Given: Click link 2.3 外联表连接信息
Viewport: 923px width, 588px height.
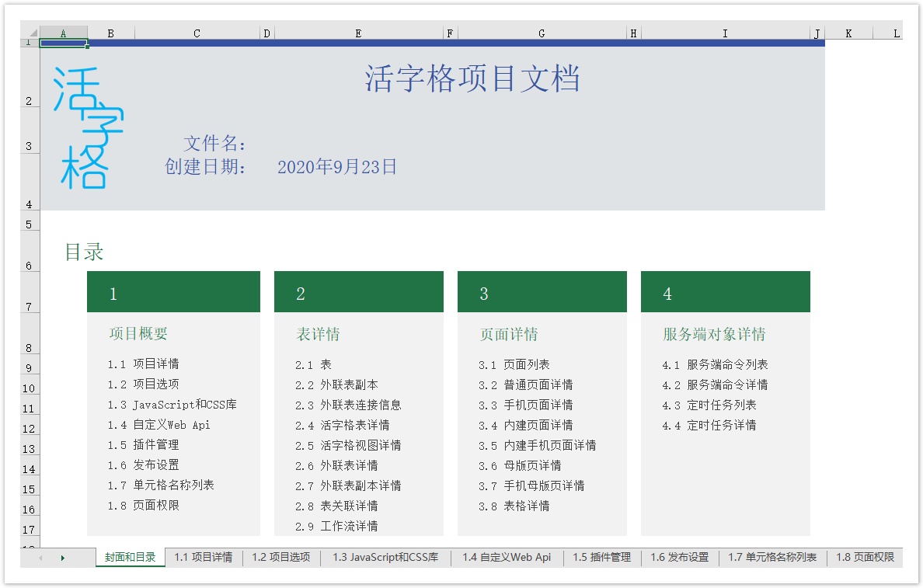Looking at the screenshot, I should tap(348, 405).
